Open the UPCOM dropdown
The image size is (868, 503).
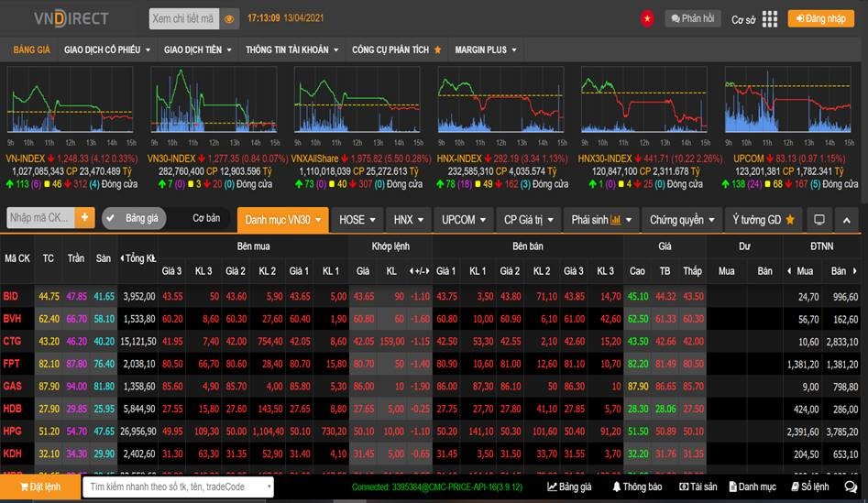coord(464,220)
